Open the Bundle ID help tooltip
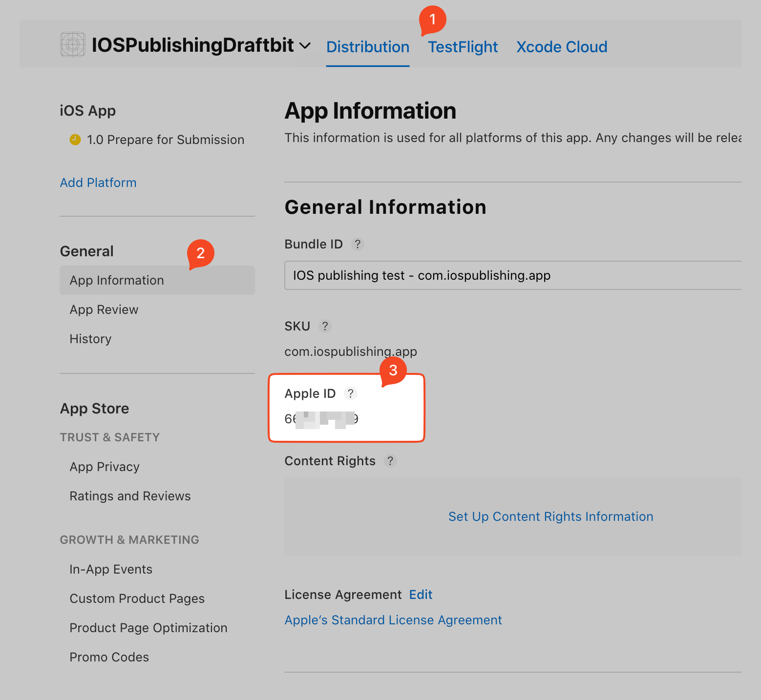This screenshot has width=761, height=700. (358, 244)
